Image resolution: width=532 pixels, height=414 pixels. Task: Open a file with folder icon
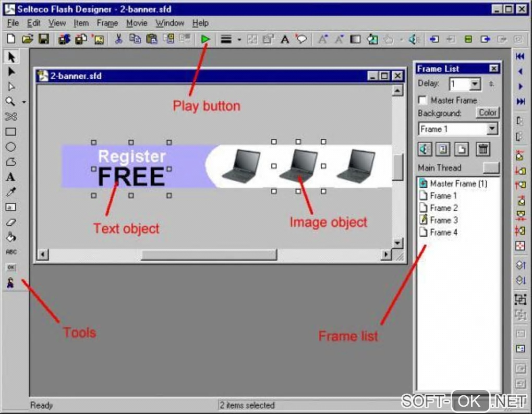[27, 39]
